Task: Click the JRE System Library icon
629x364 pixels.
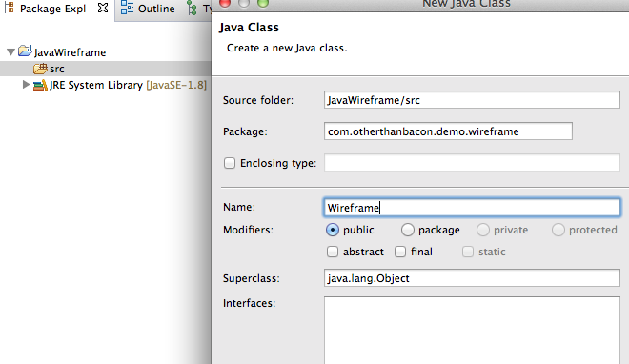Action: (40, 85)
